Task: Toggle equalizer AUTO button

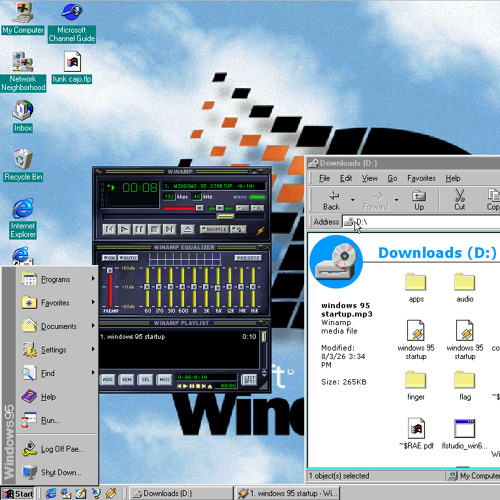Action: (128, 258)
